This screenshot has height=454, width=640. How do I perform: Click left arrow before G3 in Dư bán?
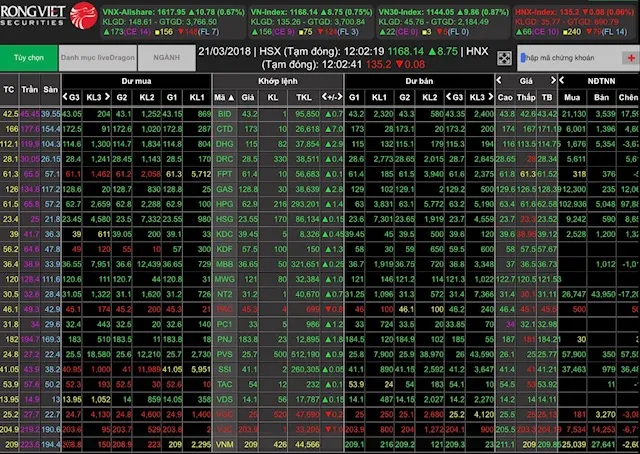click(x=449, y=97)
